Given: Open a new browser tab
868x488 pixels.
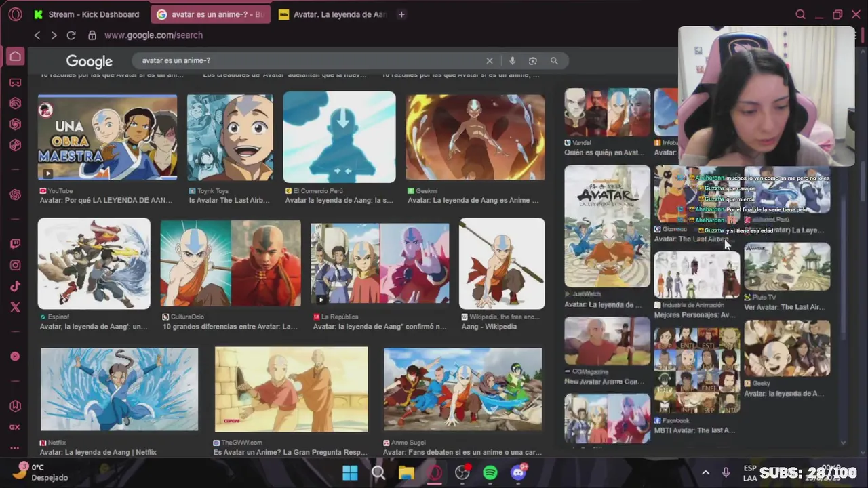Looking at the screenshot, I should point(401,14).
